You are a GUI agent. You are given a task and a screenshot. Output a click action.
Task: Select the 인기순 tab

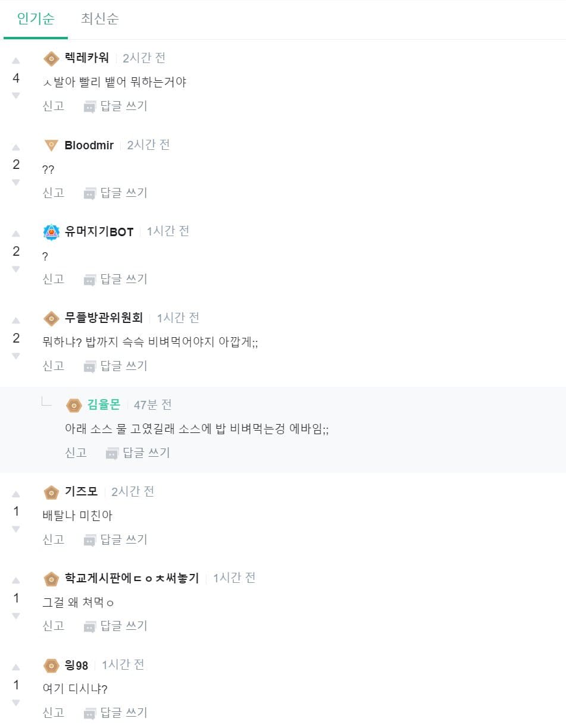36,18
